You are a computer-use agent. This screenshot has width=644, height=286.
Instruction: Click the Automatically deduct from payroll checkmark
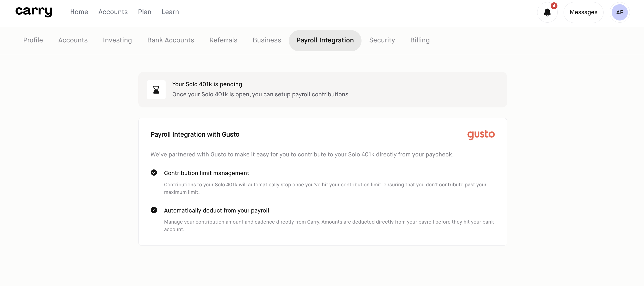pos(154,210)
